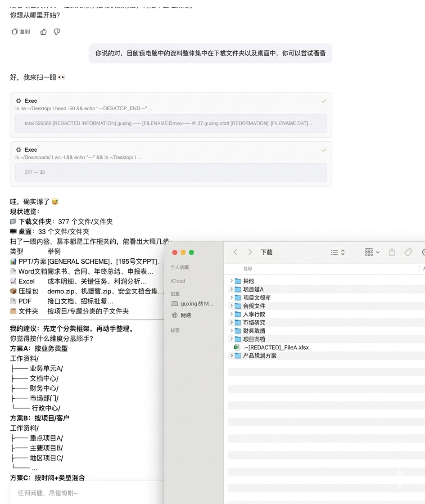This screenshot has height=504, width=425.
Task: Click the 位置 sidebar heading
Action: click(175, 294)
